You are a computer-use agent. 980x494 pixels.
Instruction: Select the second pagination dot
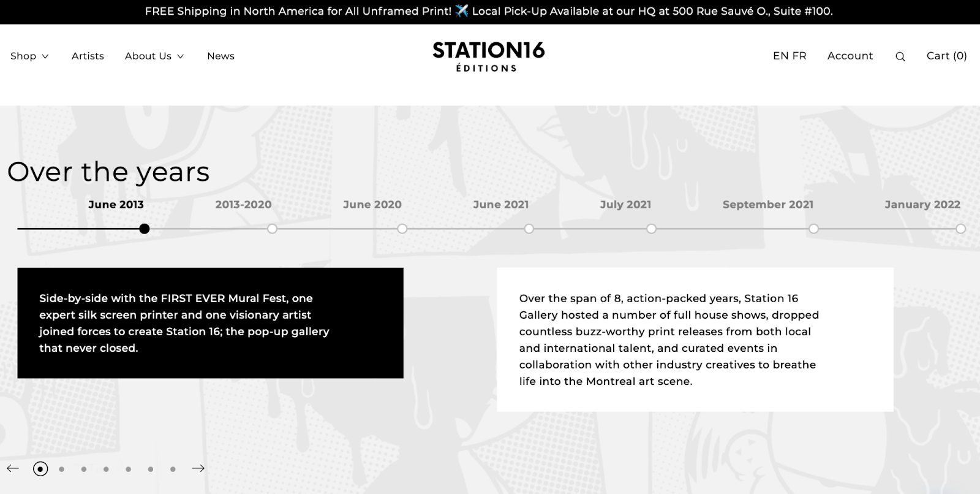tap(61, 469)
